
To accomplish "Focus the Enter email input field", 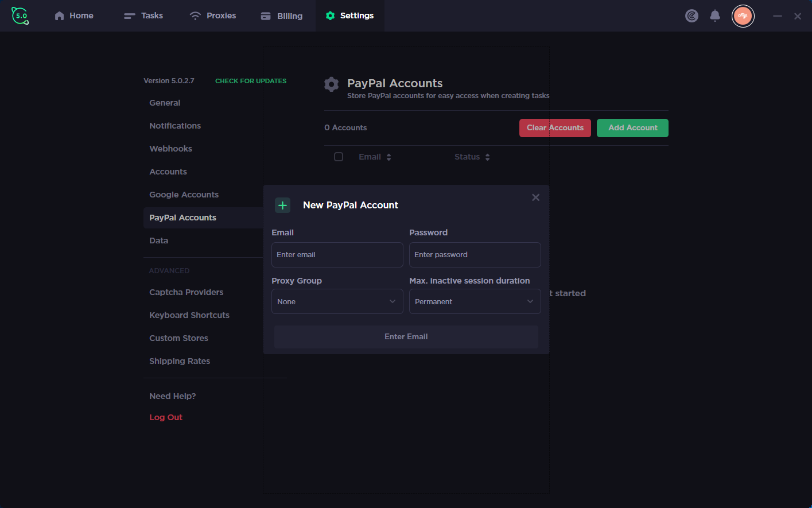I will pyautogui.click(x=337, y=255).
